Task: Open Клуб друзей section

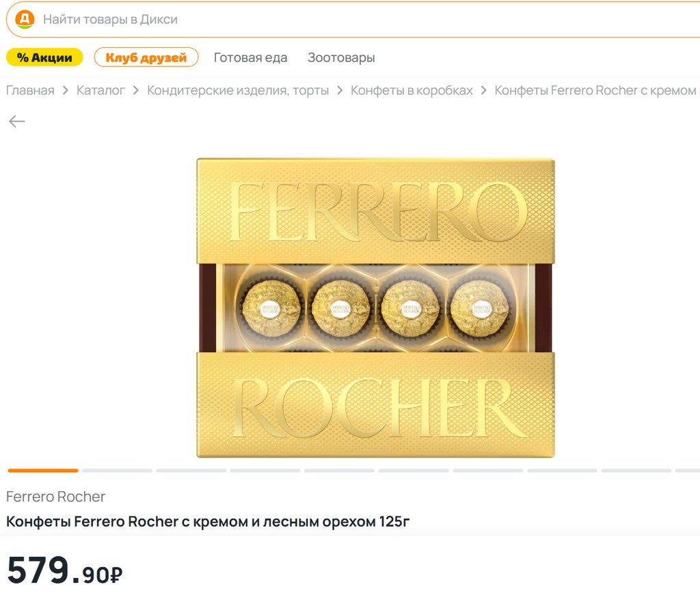Action: tap(146, 57)
